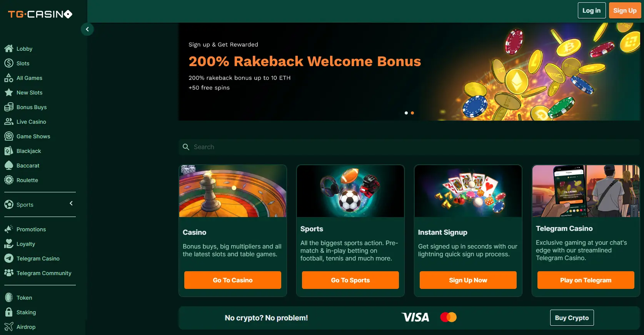
Task: Click the Token coin icon in sidebar
Action: (9, 297)
